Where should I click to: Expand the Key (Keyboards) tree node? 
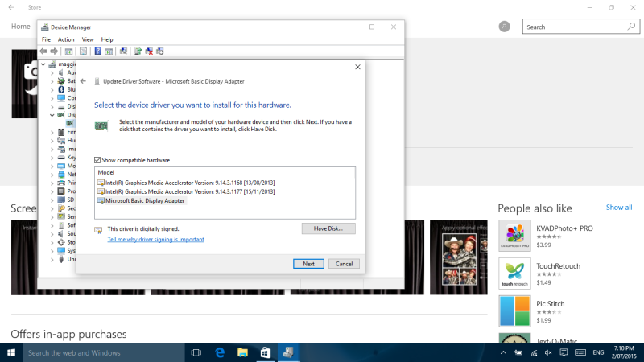click(52, 158)
